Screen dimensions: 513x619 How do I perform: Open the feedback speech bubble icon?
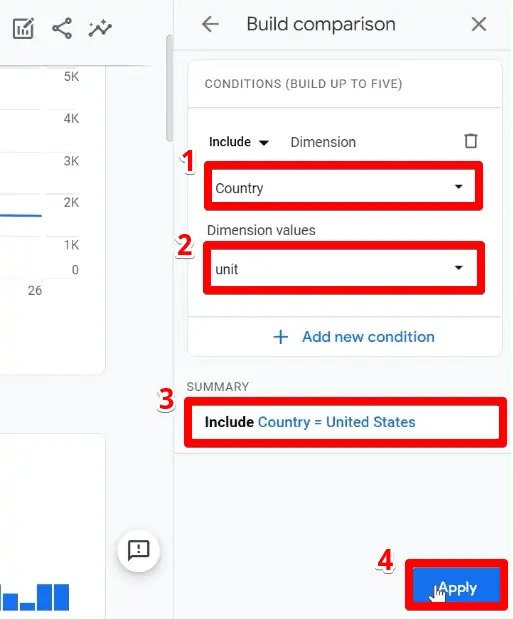pyautogui.click(x=139, y=550)
